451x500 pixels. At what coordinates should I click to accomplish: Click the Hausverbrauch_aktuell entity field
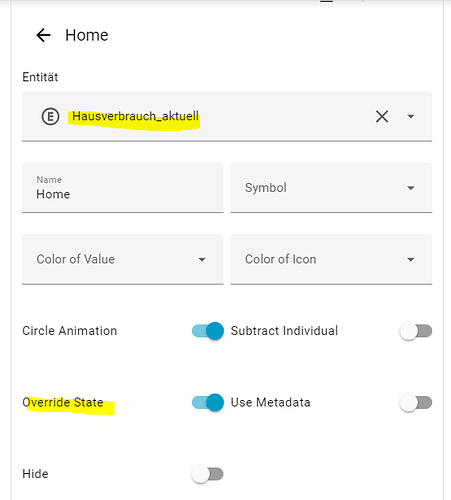227,116
